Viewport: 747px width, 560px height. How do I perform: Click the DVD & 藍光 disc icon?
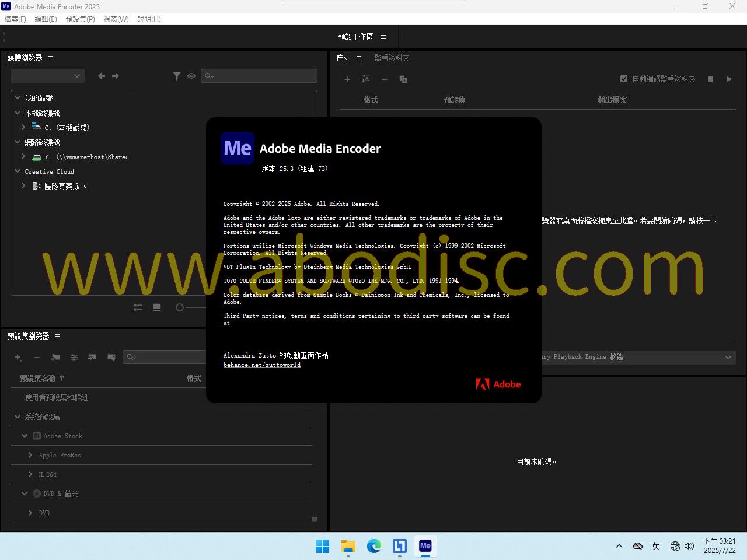pyautogui.click(x=37, y=494)
